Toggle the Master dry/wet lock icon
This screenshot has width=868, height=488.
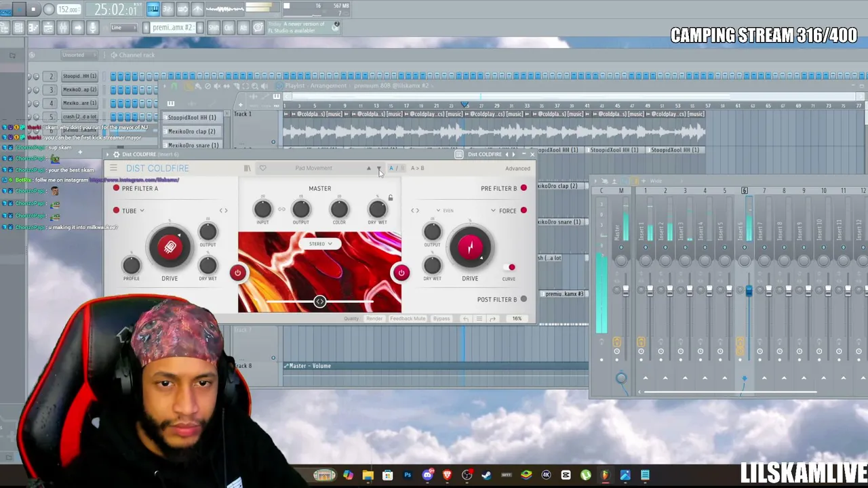pos(391,198)
